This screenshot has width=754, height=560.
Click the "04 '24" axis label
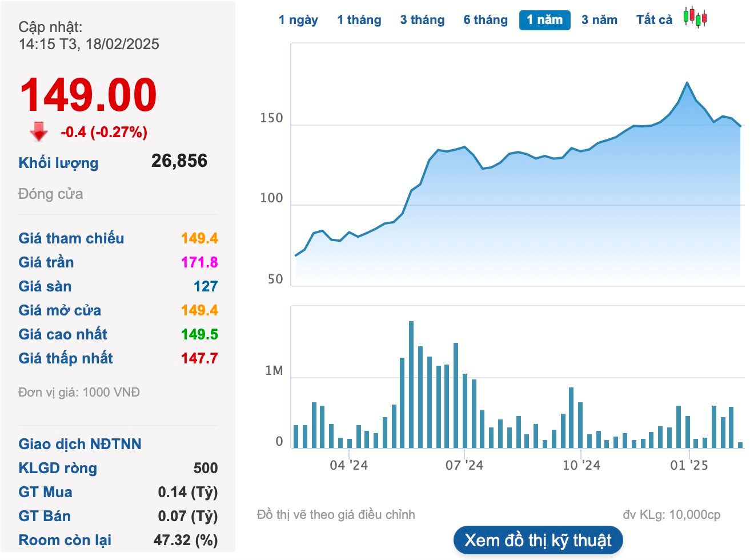(x=348, y=465)
